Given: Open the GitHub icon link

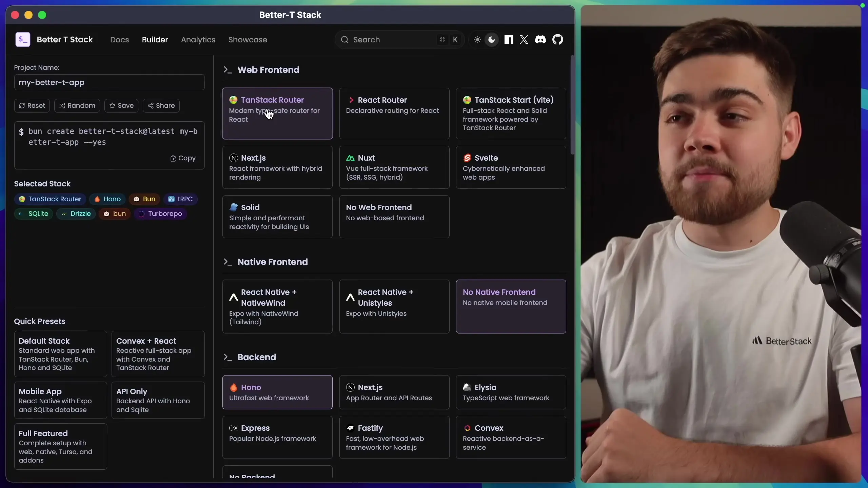Looking at the screenshot, I should (558, 40).
